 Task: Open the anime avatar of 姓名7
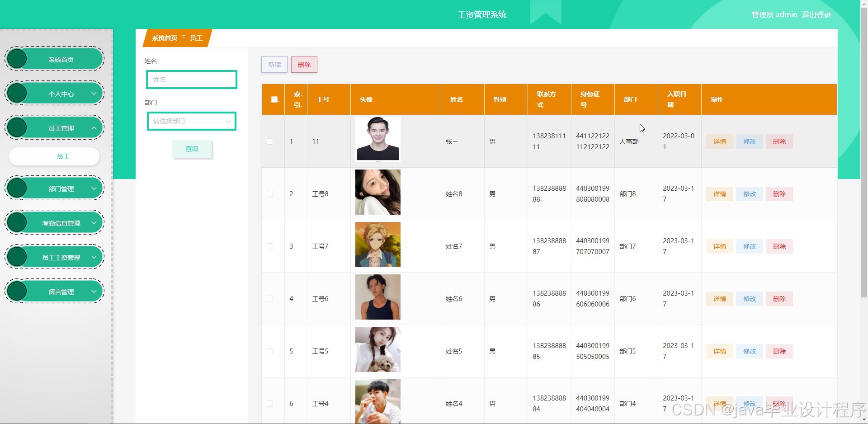[378, 245]
